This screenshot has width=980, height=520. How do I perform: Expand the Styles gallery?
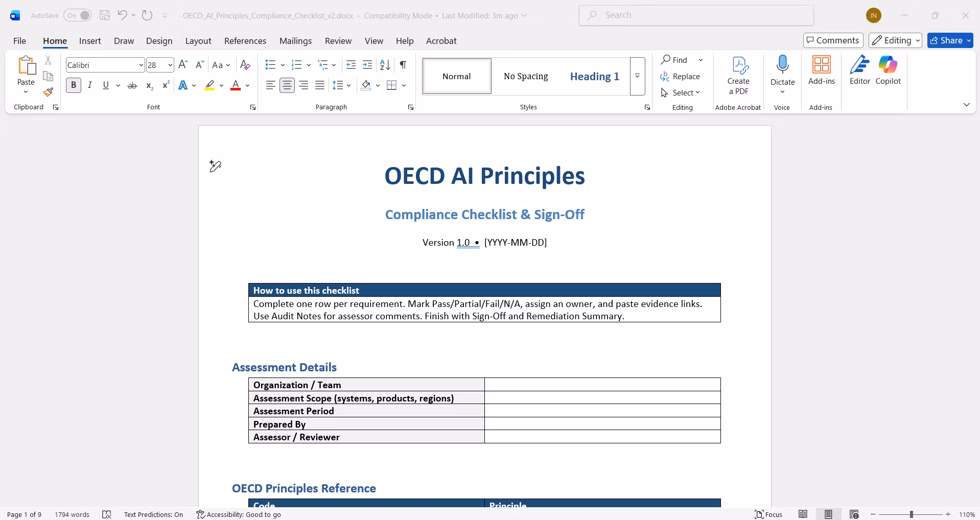tap(637, 76)
